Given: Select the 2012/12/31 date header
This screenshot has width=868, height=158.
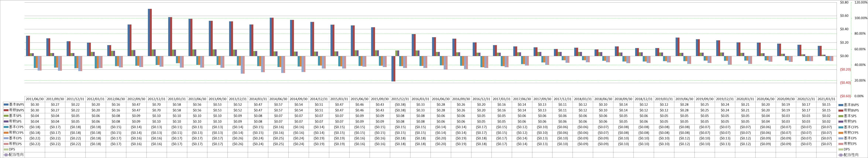Looking at the screenshot, I should pyautogui.click(x=157, y=99).
